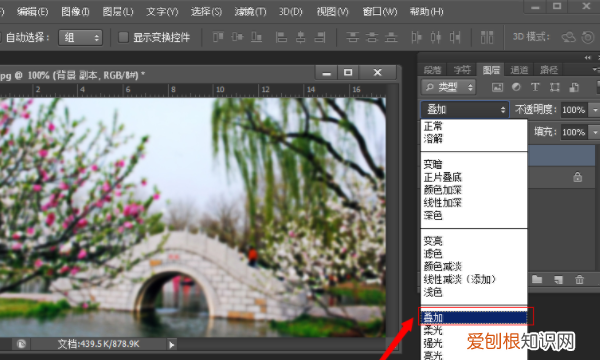Open 图像(I) menu

pyautogui.click(x=75, y=11)
